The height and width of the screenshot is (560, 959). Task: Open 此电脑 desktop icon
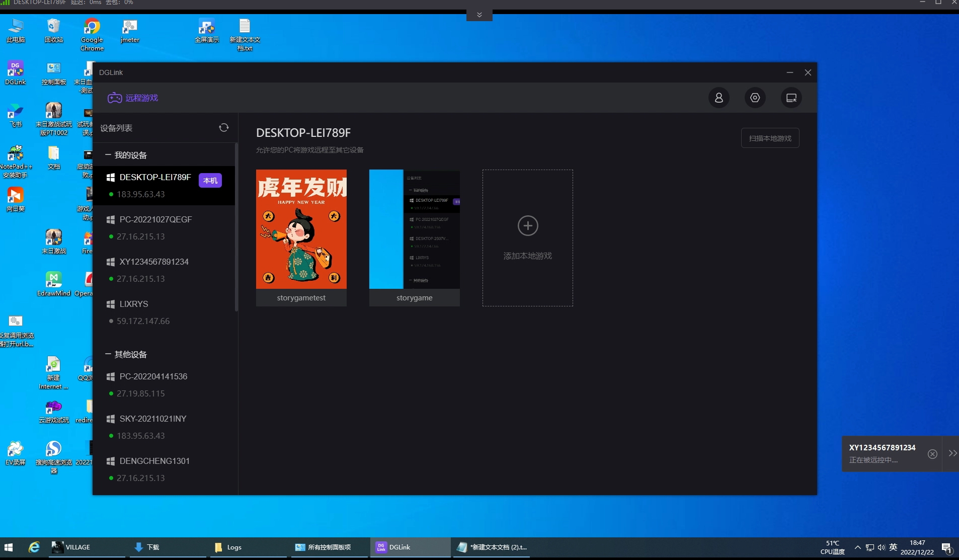[x=16, y=31]
